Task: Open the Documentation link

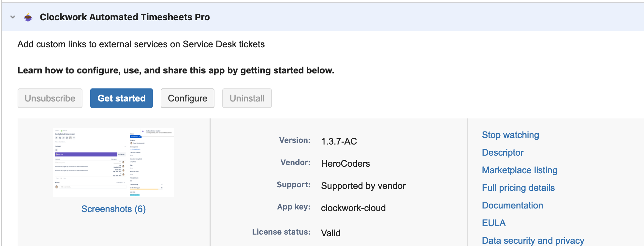Action: [x=512, y=206]
